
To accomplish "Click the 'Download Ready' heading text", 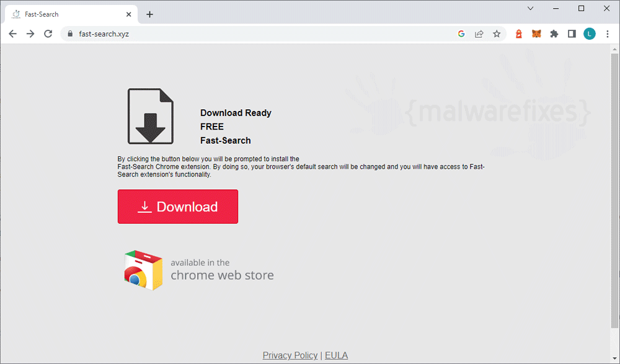I will [236, 113].
